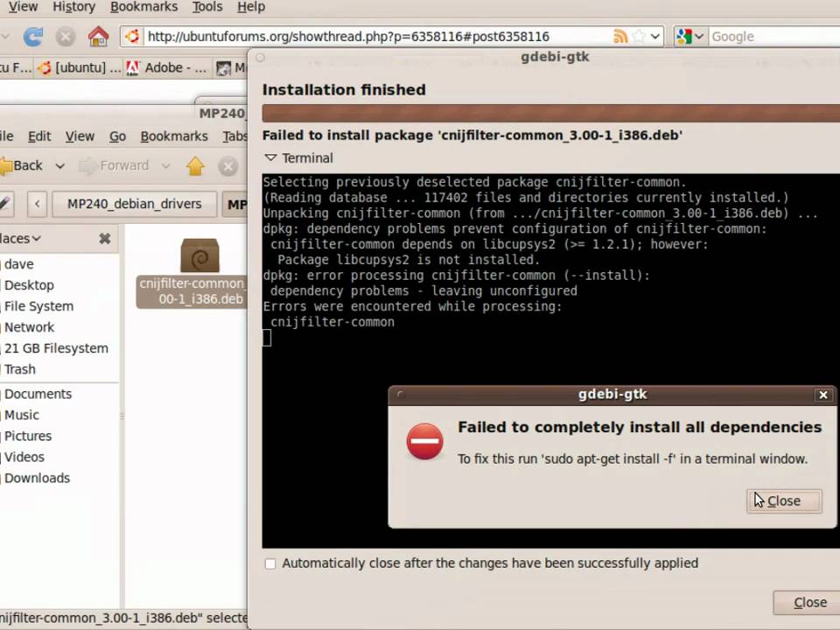Click Close in the error dialog
This screenshot has width=840, height=630.
(x=784, y=501)
